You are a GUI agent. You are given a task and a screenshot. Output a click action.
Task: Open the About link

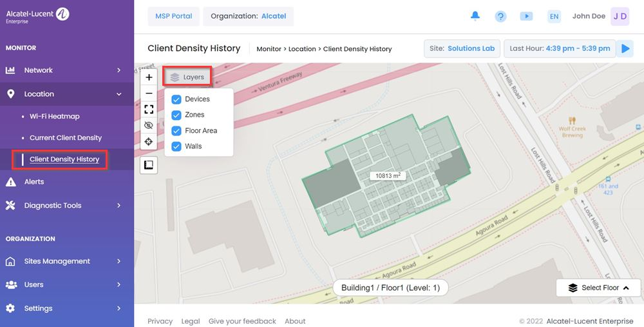point(295,321)
